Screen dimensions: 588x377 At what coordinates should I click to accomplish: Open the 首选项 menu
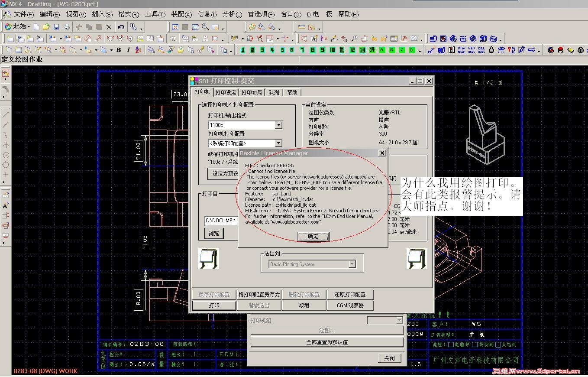click(x=261, y=15)
